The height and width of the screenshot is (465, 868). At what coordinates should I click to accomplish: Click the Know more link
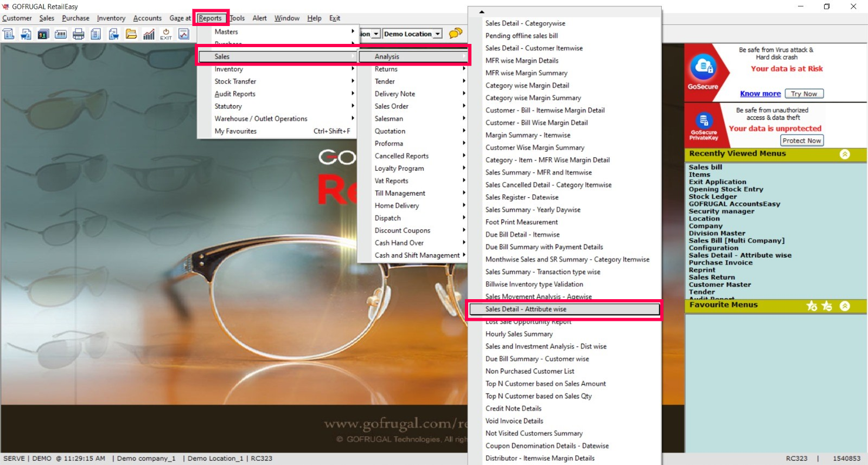coord(760,94)
